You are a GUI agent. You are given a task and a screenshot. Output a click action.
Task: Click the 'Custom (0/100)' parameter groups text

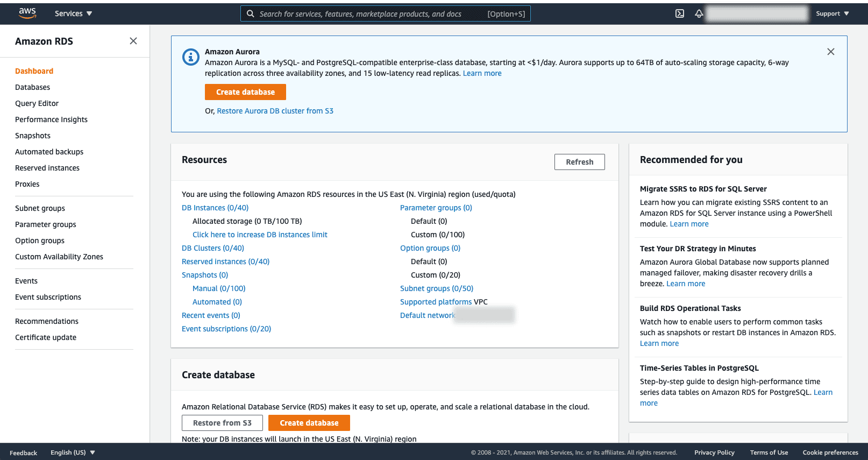(x=438, y=235)
